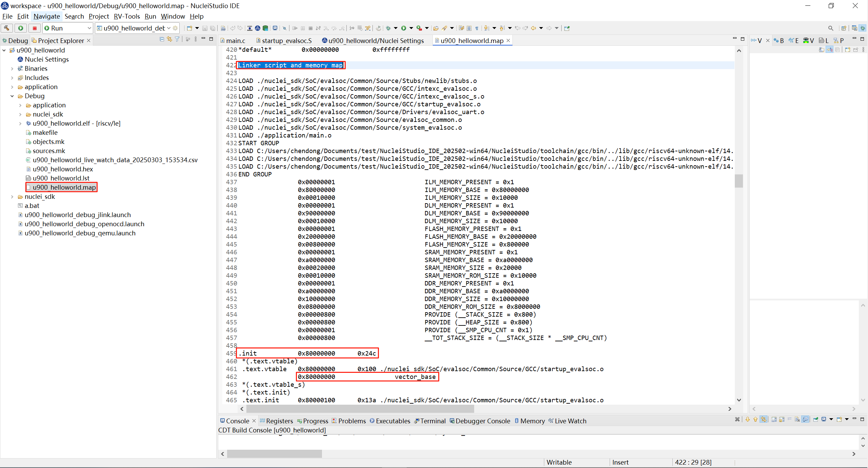
Task: Select u900_helloworld.hex file in explorer
Action: pyautogui.click(x=63, y=169)
